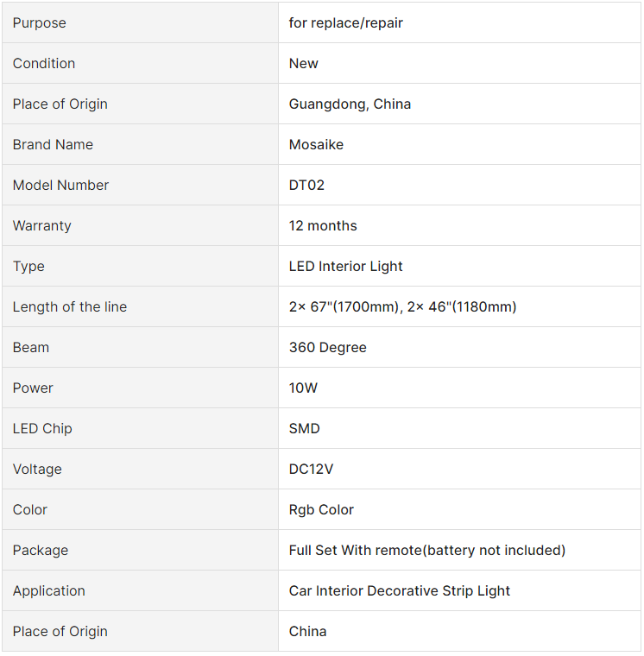Screen dimensions: 644x656
Task: Select the 'Full Set With remote' package value
Action: pos(426,550)
